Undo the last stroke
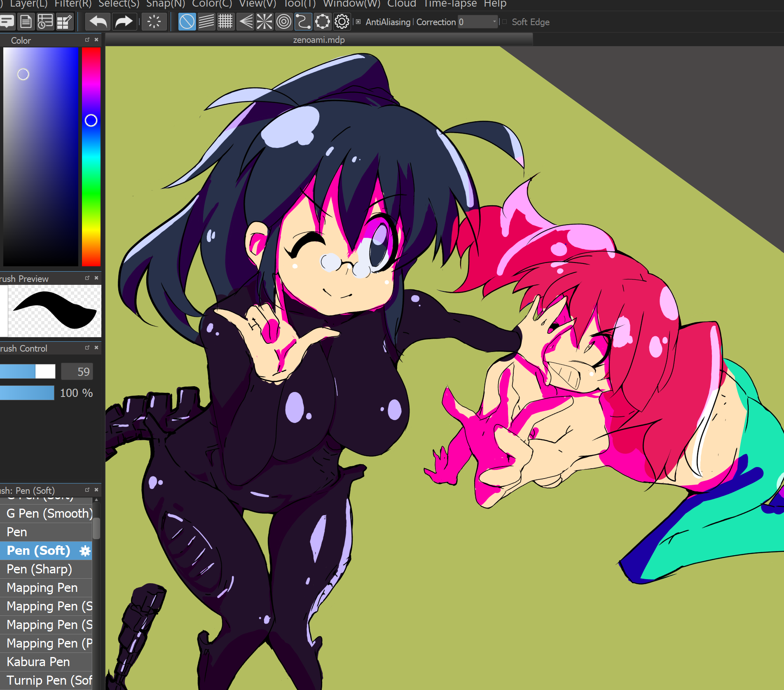This screenshot has height=690, width=784. (x=98, y=21)
